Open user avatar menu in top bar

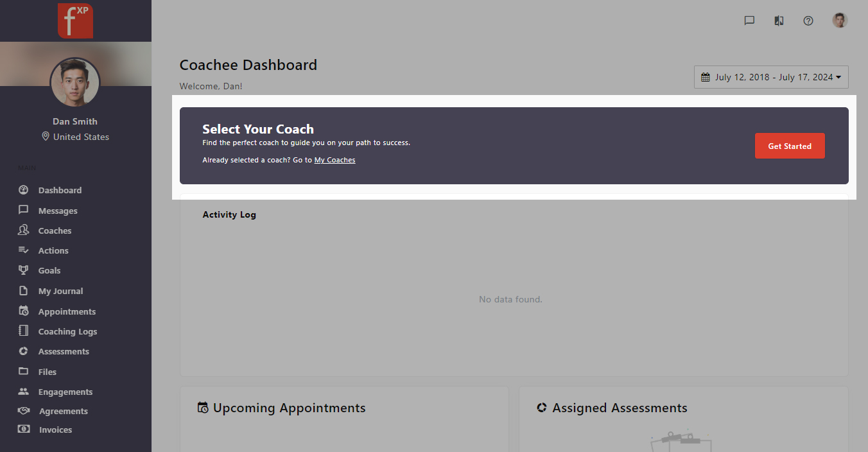coord(840,21)
